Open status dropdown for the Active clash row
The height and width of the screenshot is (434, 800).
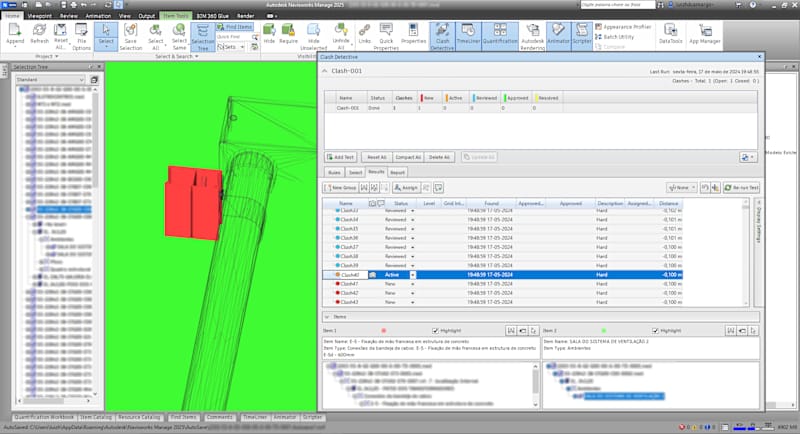(x=413, y=275)
